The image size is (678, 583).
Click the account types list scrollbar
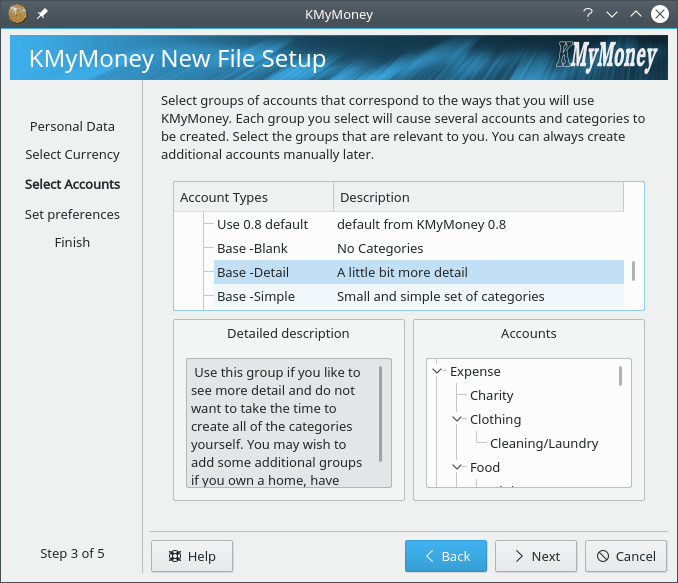click(x=633, y=272)
